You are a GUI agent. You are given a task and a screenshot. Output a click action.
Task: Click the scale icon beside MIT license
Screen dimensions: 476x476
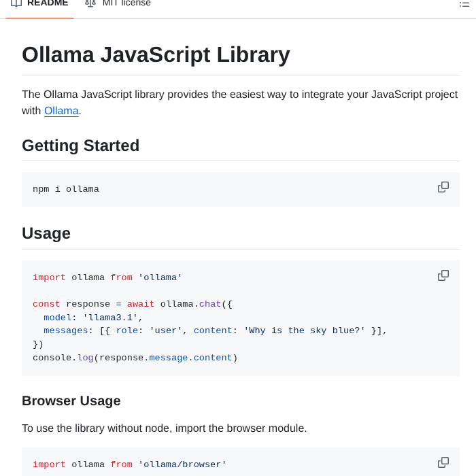90,3
